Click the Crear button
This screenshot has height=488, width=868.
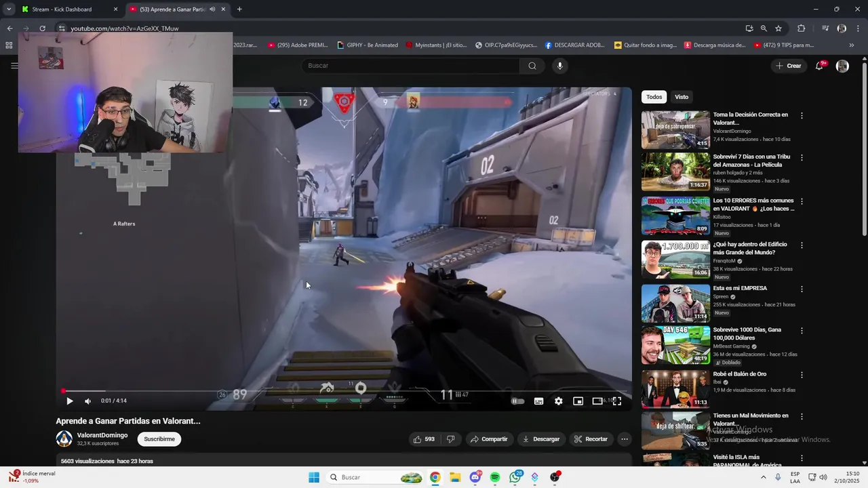coord(789,66)
